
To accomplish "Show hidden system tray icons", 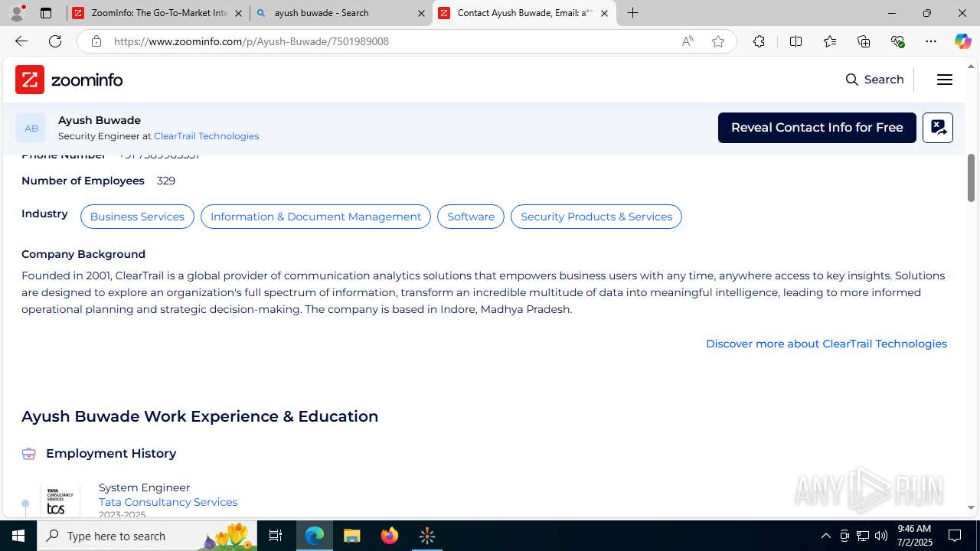I will [x=825, y=536].
